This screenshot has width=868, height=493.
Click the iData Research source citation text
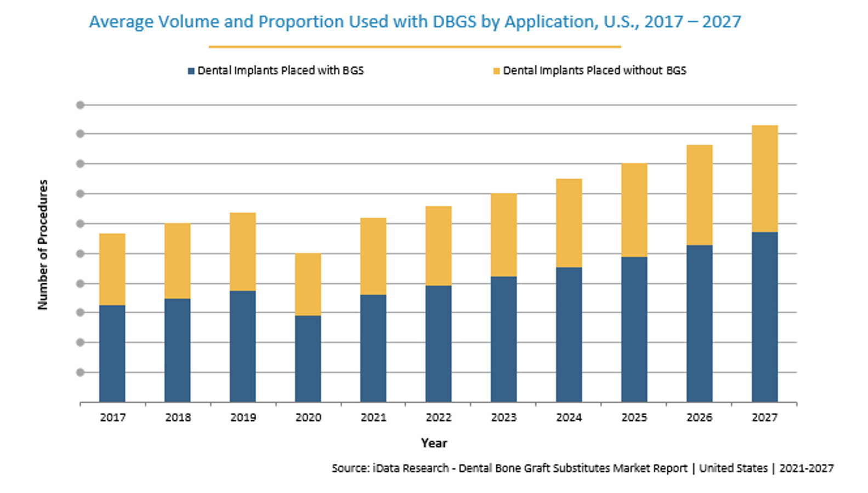[x=582, y=468]
